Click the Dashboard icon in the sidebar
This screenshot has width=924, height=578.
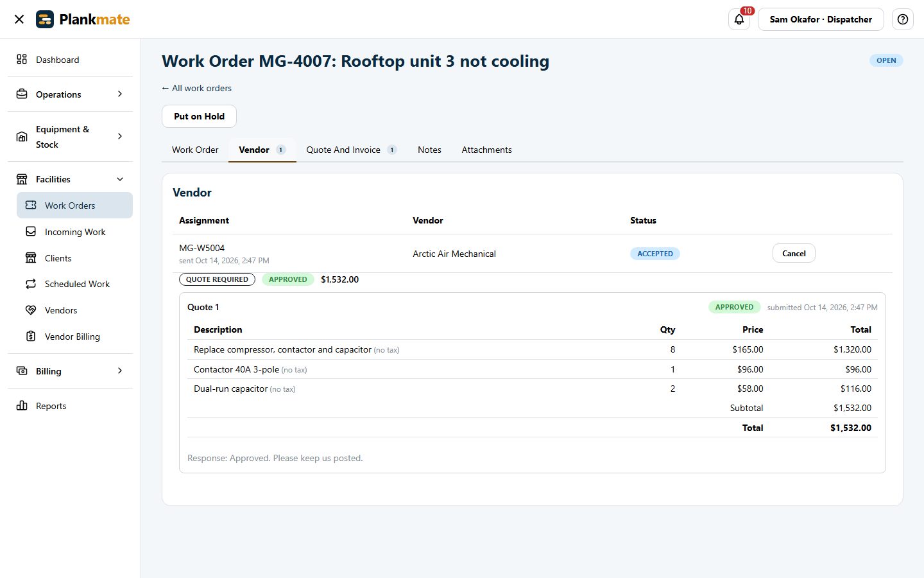click(x=22, y=59)
